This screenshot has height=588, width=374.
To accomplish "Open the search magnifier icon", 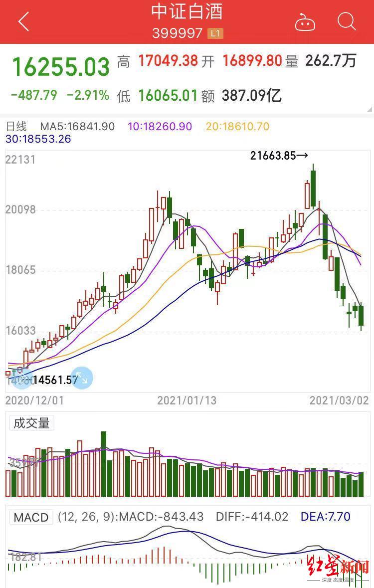I will point(346,22).
